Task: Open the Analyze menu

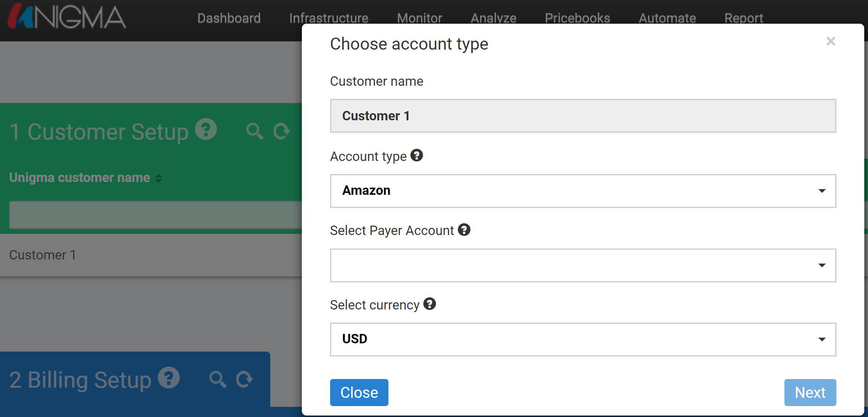Action: click(493, 18)
